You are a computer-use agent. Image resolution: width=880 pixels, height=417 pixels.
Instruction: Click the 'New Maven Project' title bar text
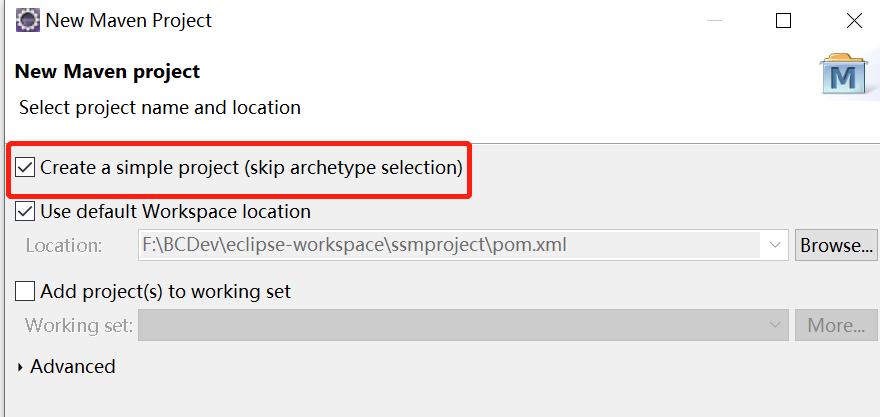tap(128, 20)
